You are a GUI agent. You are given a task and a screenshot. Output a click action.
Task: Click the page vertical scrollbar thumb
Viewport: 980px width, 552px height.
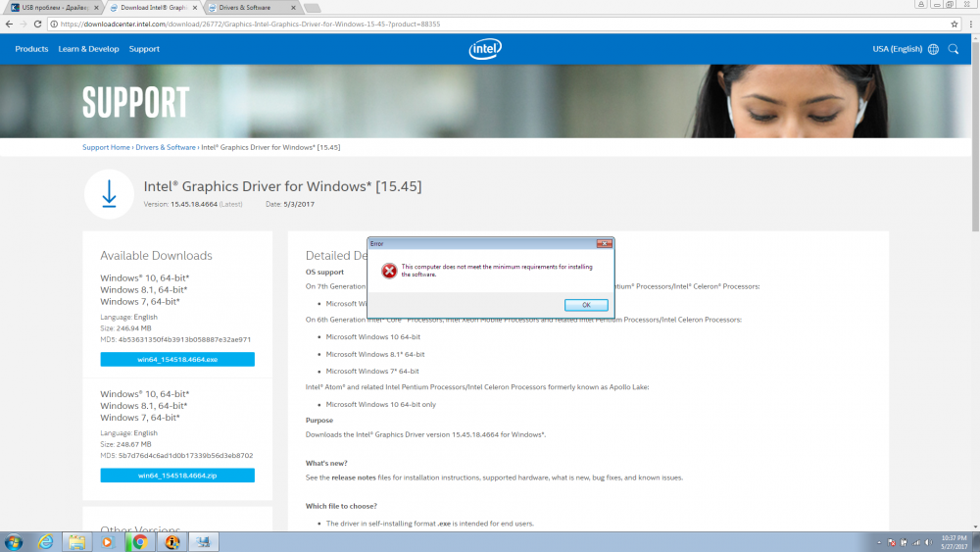[975, 136]
